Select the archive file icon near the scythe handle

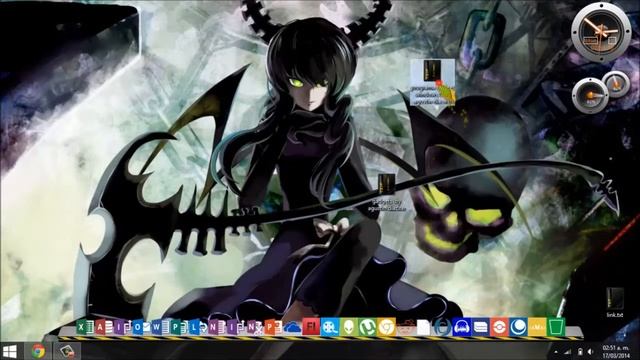coord(387,193)
